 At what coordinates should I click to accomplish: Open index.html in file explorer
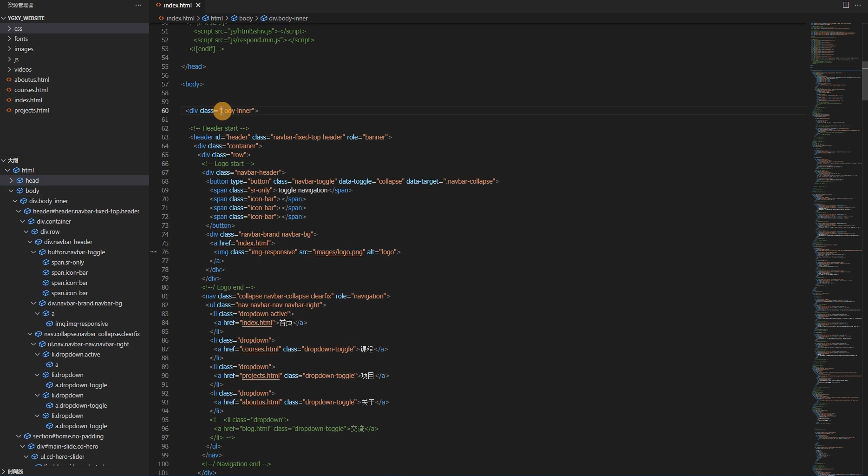(x=28, y=100)
